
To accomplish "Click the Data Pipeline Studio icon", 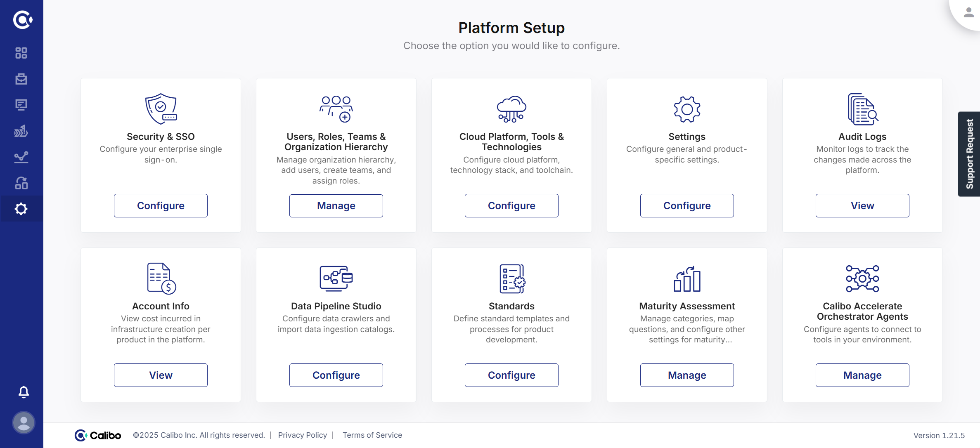I will [x=336, y=278].
